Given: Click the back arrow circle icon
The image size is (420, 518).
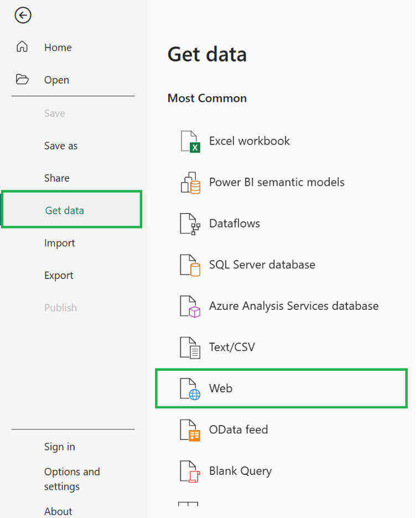Looking at the screenshot, I should [x=23, y=15].
